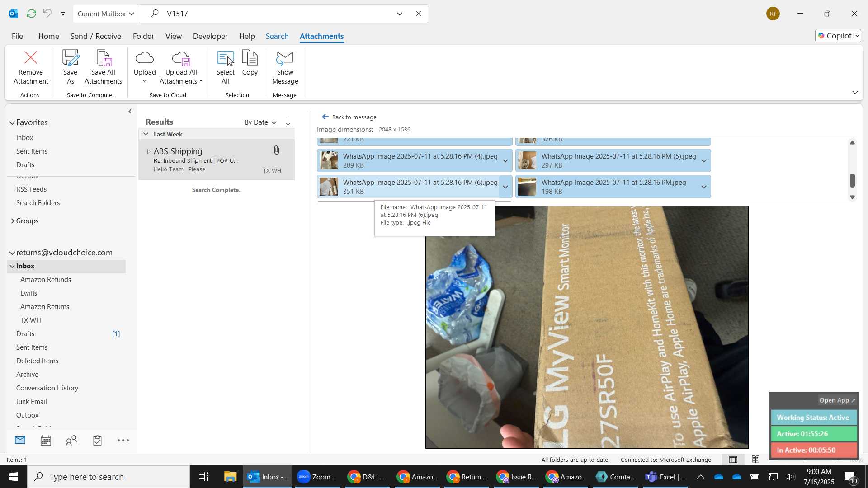This screenshot has height=488, width=868.
Task: Click the search magnifier icon
Action: click(155, 14)
